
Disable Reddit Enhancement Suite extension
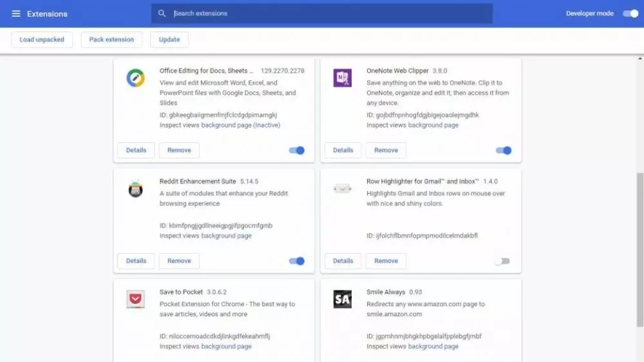point(296,261)
